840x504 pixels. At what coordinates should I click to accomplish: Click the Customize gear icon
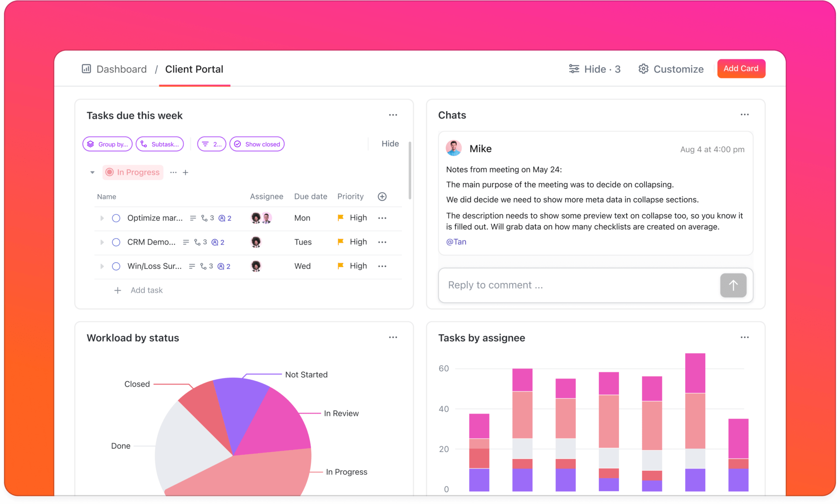643,69
